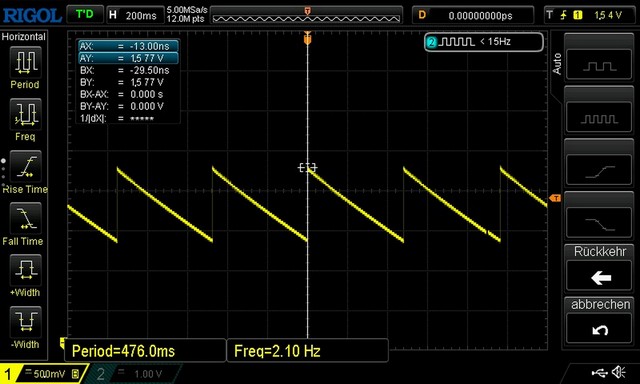The image size is (640, 384).
Task: Click the RIGOL logo
Action: click(x=32, y=16)
